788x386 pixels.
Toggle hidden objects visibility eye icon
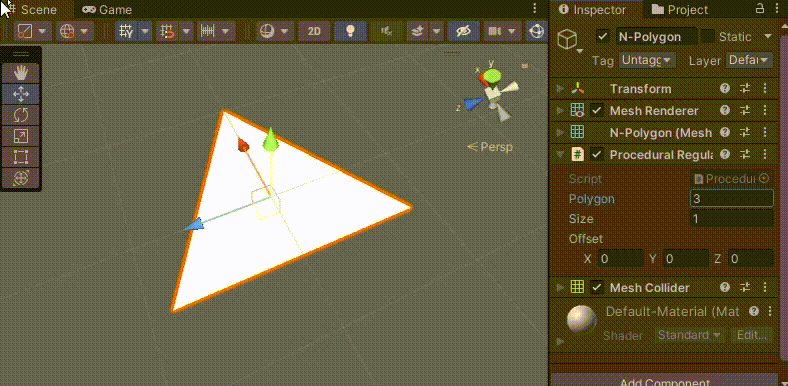tap(463, 31)
